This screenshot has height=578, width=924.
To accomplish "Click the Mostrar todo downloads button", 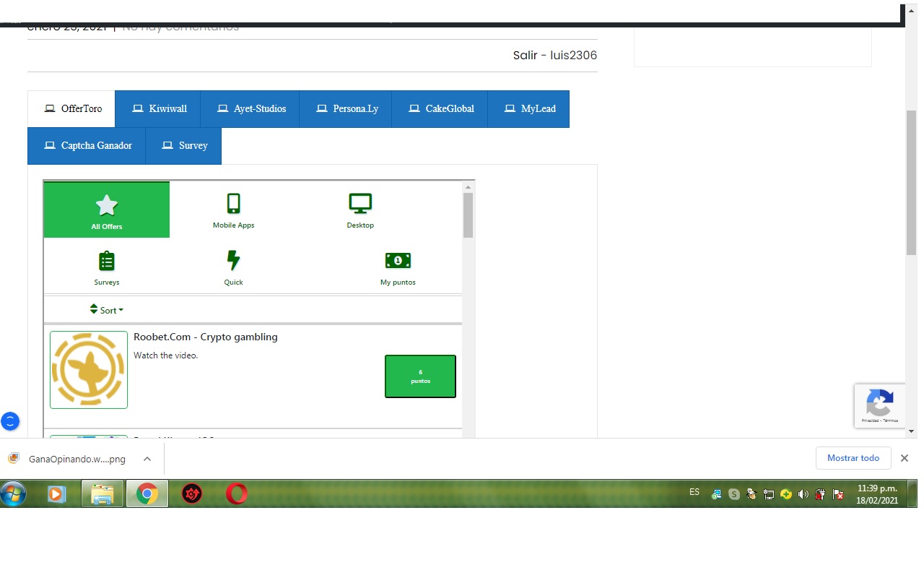I will click(853, 458).
